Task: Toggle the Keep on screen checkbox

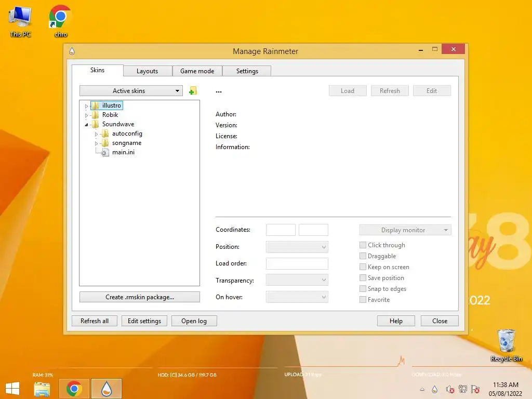Action: click(x=363, y=267)
